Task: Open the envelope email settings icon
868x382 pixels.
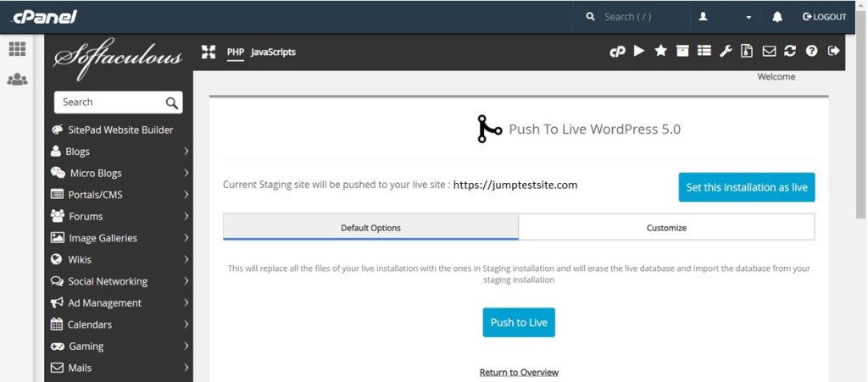Action: 769,51
